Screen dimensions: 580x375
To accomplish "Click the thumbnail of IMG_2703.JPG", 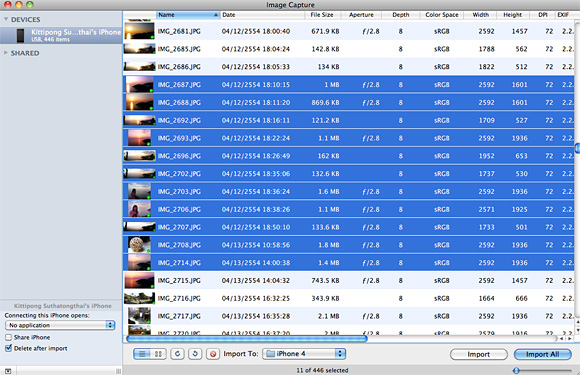I will tap(139, 192).
